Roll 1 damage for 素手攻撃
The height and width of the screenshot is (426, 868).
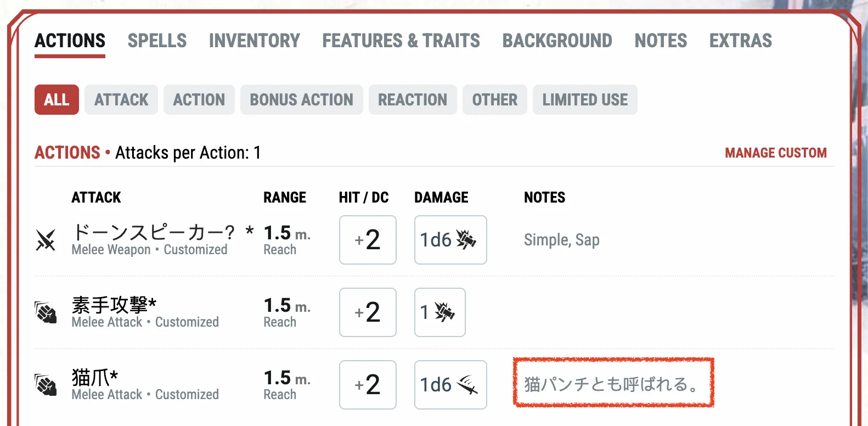[x=440, y=312]
